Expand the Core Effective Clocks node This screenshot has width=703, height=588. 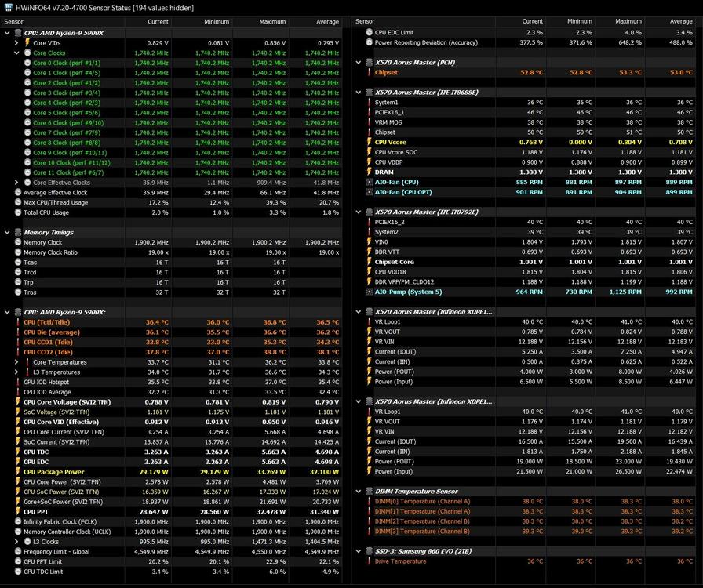pyautogui.click(x=16, y=183)
